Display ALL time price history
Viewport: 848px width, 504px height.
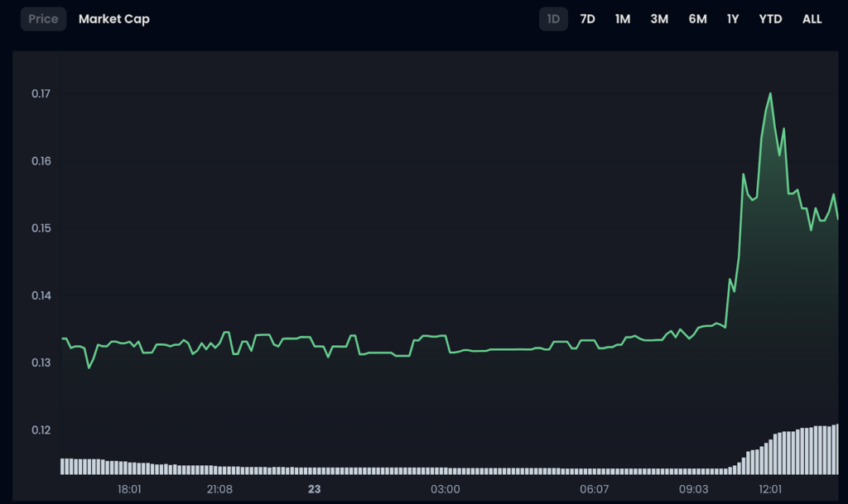812,19
